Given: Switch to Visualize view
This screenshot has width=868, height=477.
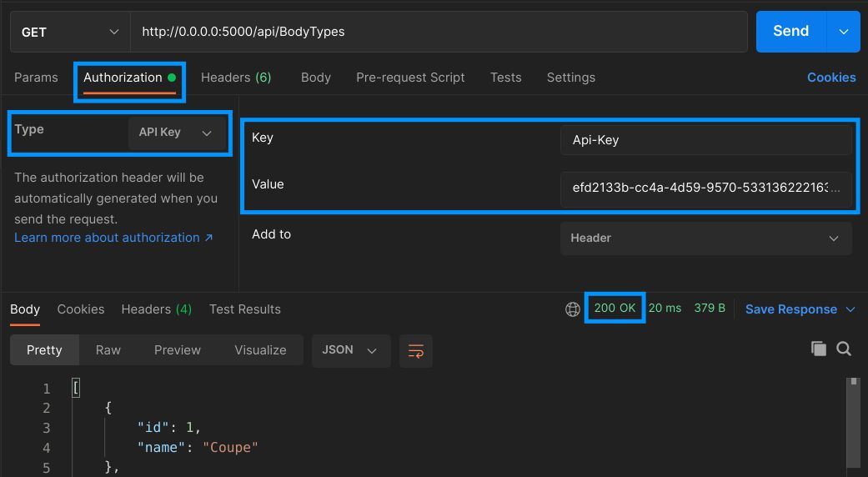Looking at the screenshot, I should [260, 350].
